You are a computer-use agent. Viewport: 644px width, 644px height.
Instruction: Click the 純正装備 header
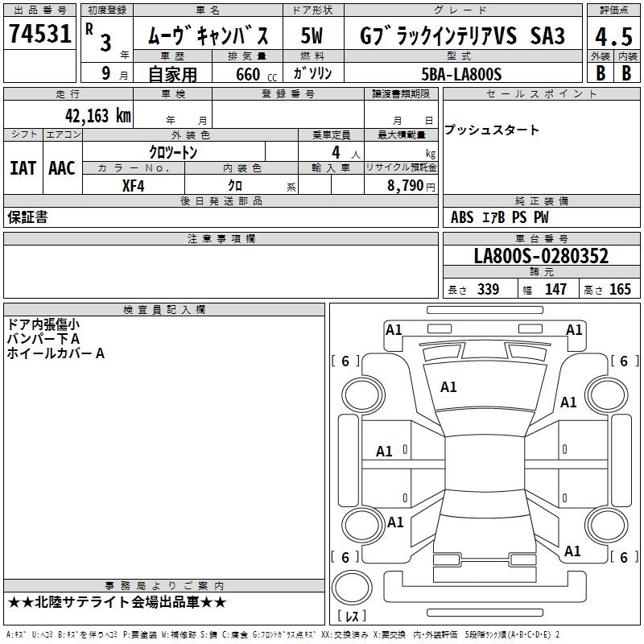pyautogui.click(x=541, y=200)
